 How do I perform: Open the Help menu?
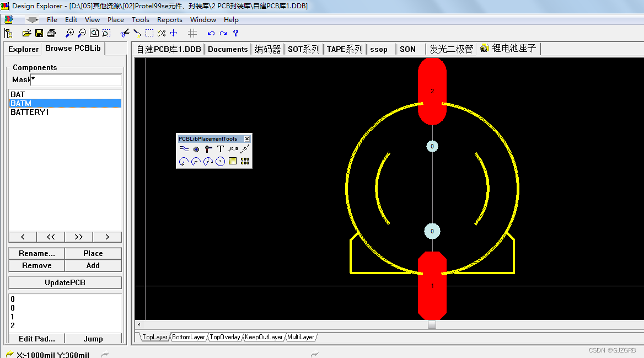231,20
